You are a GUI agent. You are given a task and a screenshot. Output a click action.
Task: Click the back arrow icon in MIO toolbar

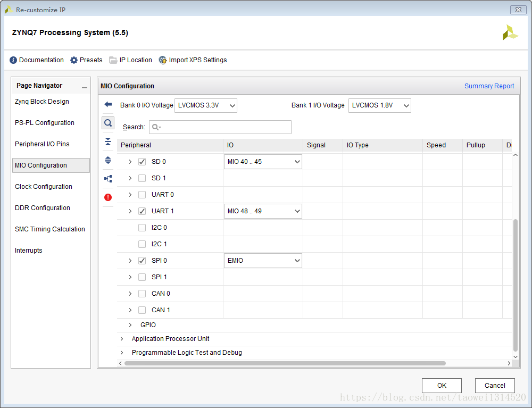coord(108,104)
